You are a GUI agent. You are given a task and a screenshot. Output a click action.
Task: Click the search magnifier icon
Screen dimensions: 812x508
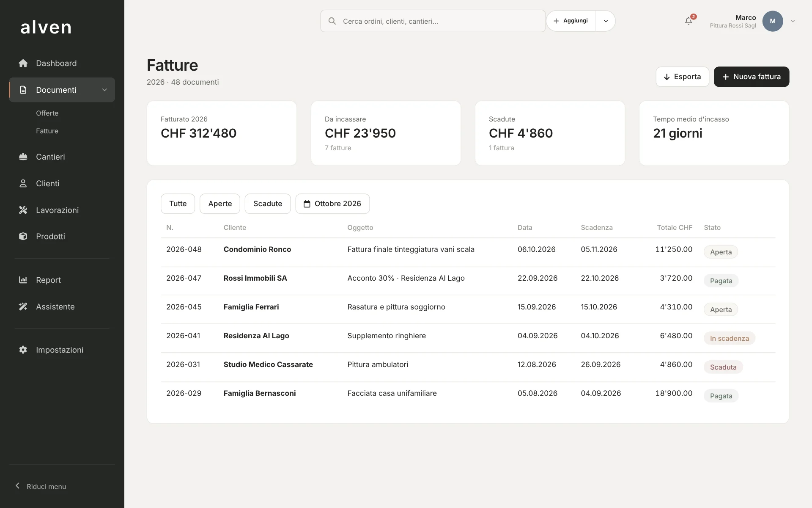pos(332,21)
